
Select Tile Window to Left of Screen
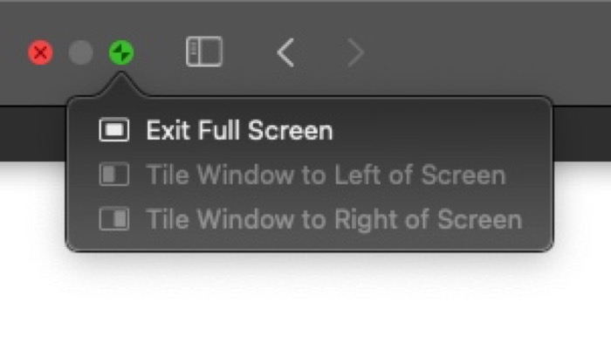[325, 175]
